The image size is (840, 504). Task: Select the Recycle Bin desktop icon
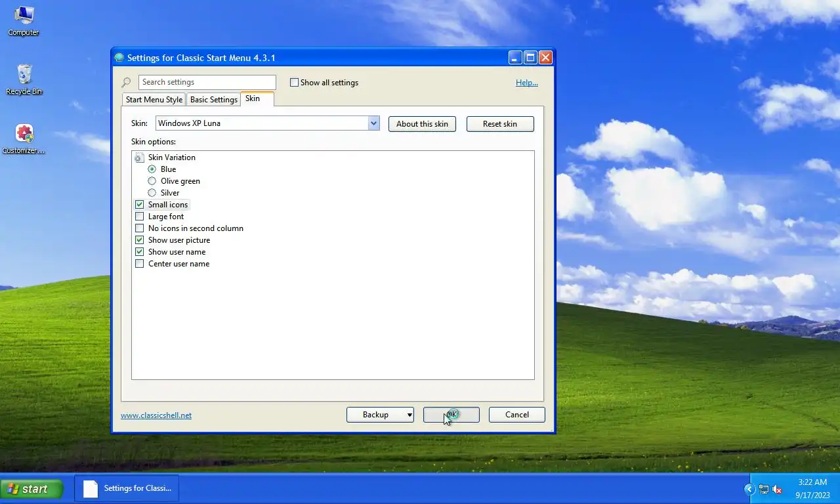[24, 80]
